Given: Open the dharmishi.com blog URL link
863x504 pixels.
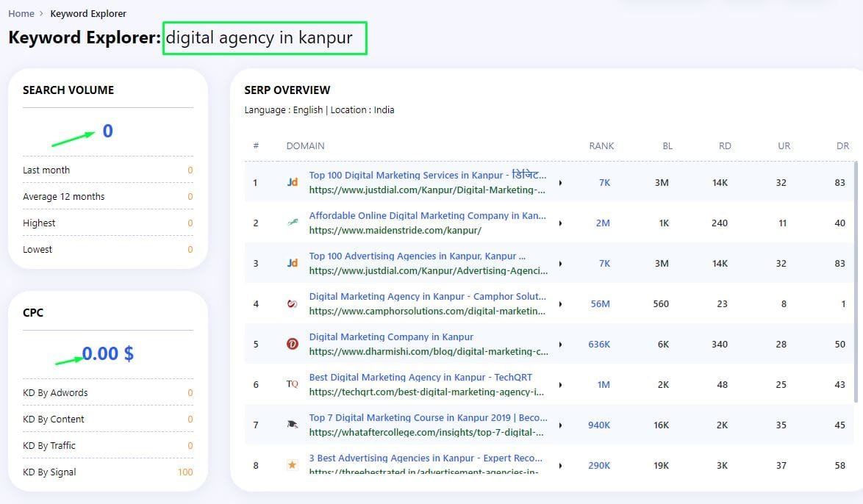Looking at the screenshot, I should (428, 351).
